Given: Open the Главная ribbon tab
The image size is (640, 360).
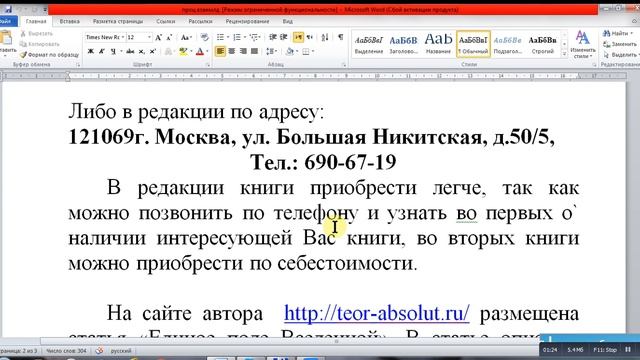Looking at the screenshot, I should click(x=36, y=21).
